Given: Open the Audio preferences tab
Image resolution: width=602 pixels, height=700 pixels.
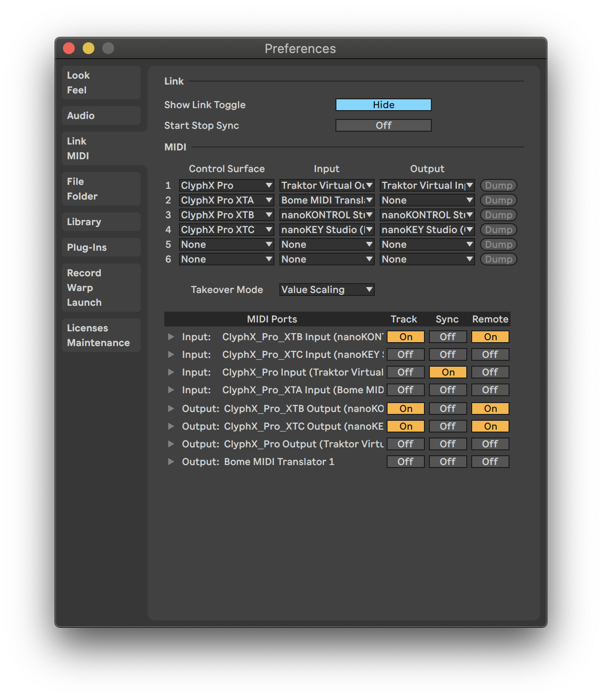Looking at the screenshot, I should coord(101,116).
